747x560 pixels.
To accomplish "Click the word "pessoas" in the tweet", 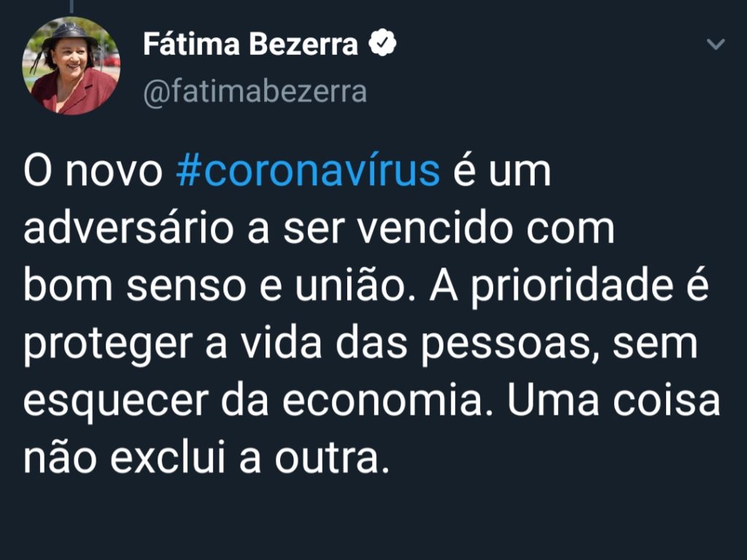I will click(x=503, y=343).
